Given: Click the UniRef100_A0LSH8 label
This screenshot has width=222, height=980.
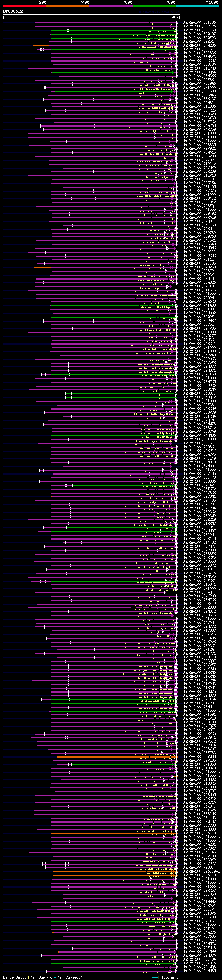Looking at the screenshot, I should click(x=199, y=91).
